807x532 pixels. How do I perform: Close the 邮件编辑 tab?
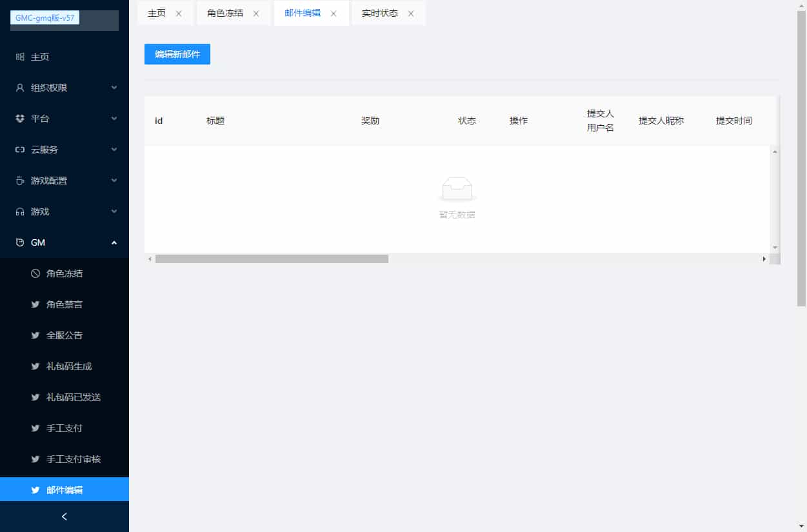point(334,14)
